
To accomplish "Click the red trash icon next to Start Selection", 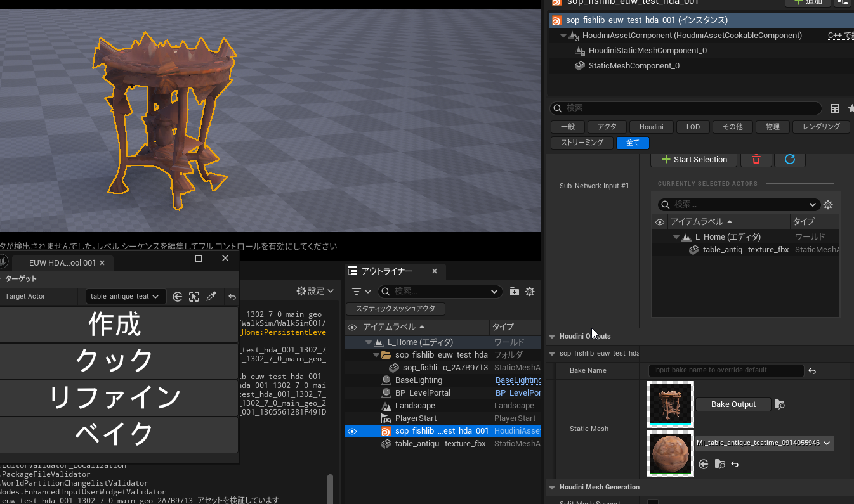I will tap(756, 160).
